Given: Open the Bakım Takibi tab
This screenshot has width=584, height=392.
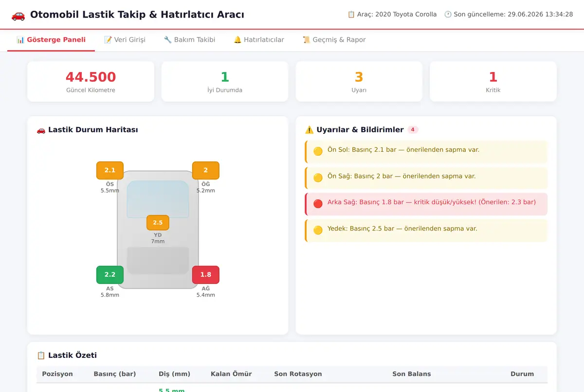Looking at the screenshot, I should pos(189,40).
